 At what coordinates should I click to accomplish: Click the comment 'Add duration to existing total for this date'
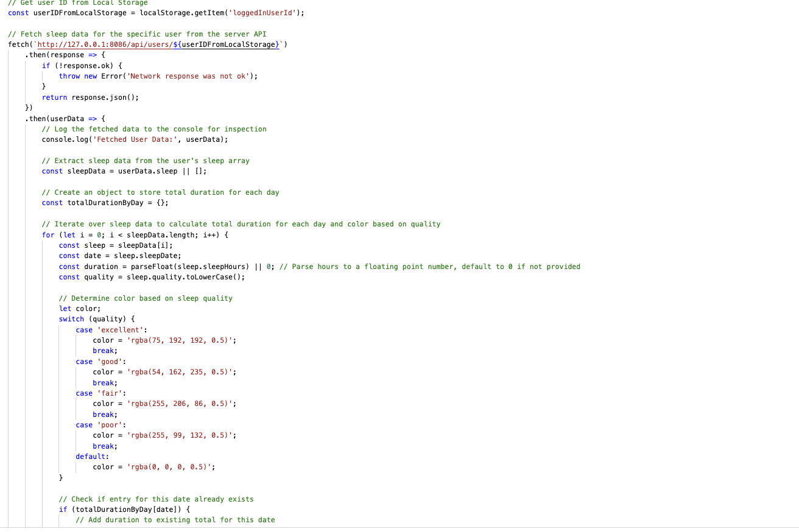(x=175, y=520)
